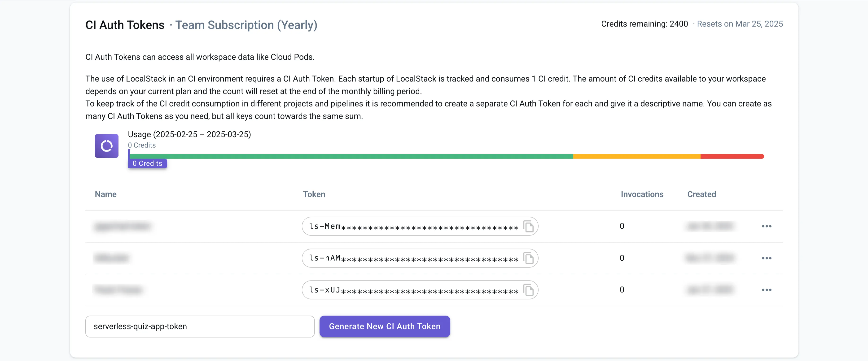Click blurred token name in ls-Mem row
Screen dimensions: 868x361
coord(123,226)
